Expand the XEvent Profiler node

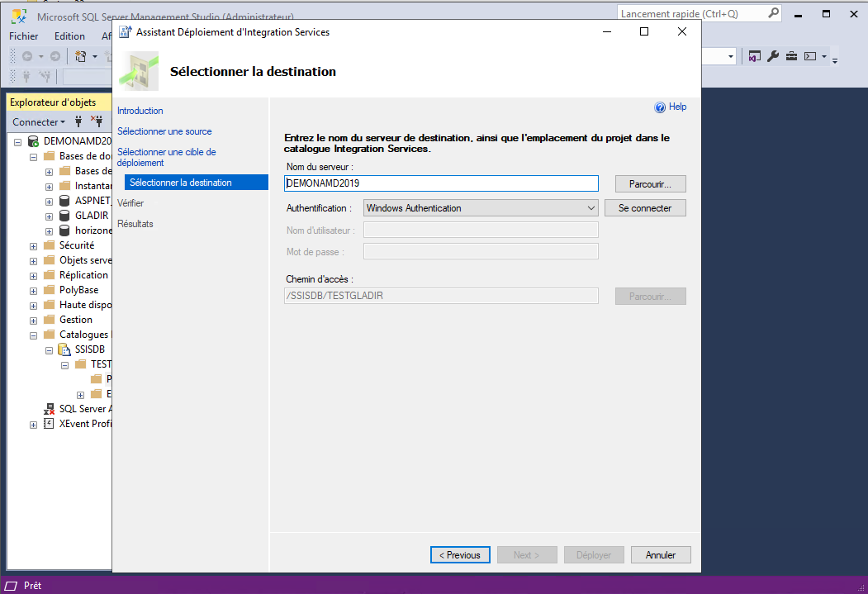coord(33,424)
